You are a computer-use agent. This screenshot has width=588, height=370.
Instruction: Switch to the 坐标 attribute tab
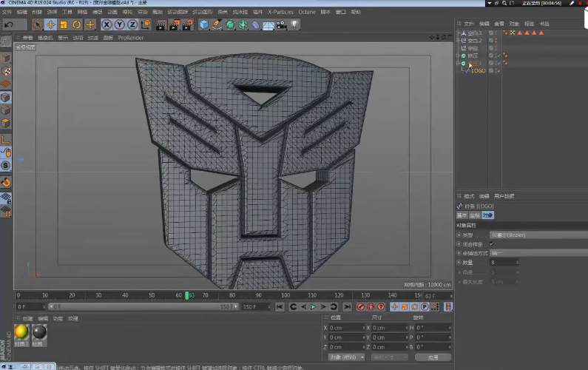[474, 215]
